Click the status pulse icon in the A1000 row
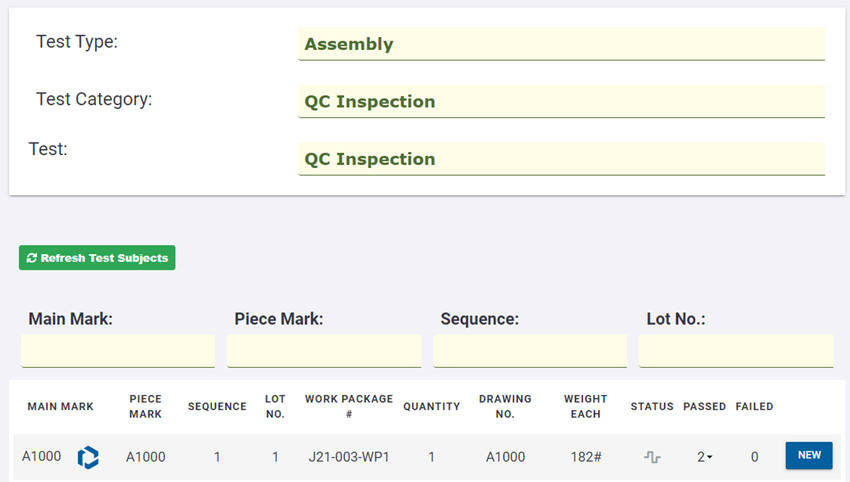Screen dimensions: 850x482 coord(652,457)
